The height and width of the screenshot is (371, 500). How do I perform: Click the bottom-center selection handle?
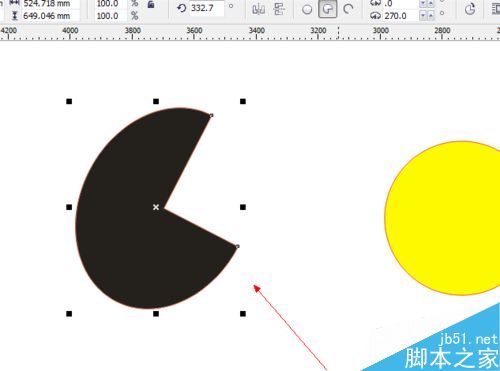156,314
